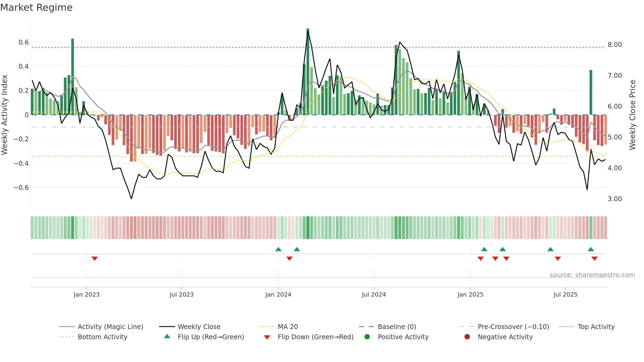Click the Market Regime chart title
Screen dimensions: 644x362
click(x=36, y=8)
